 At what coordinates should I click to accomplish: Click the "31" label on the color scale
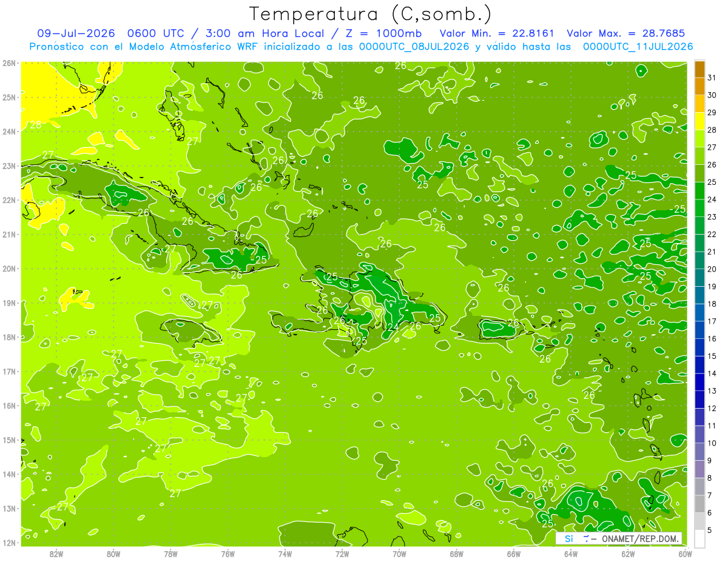712,77
